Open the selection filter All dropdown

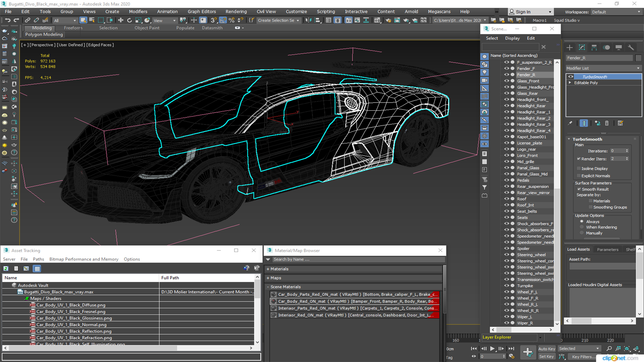(65, 20)
